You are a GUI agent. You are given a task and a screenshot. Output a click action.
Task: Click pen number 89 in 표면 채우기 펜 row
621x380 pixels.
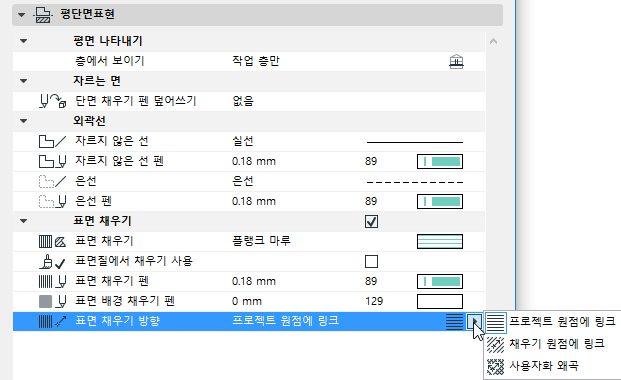(371, 281)
